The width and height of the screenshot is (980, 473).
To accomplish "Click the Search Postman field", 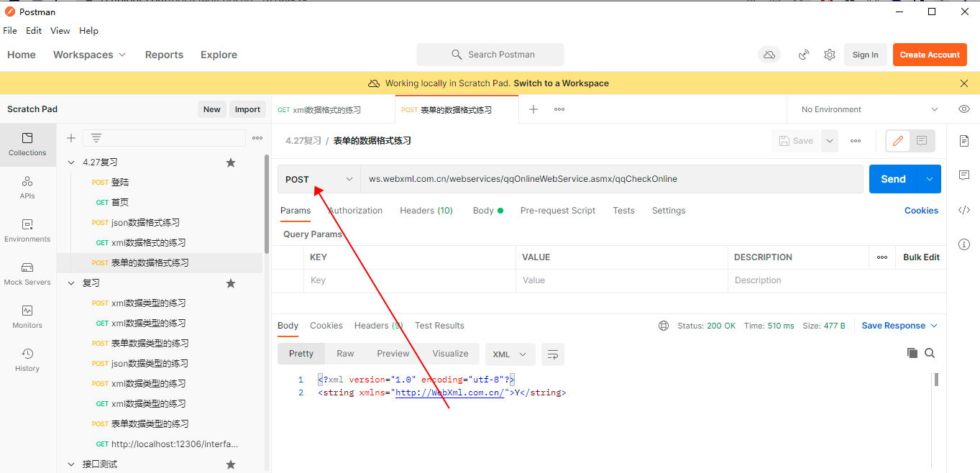I will [490, 55].
